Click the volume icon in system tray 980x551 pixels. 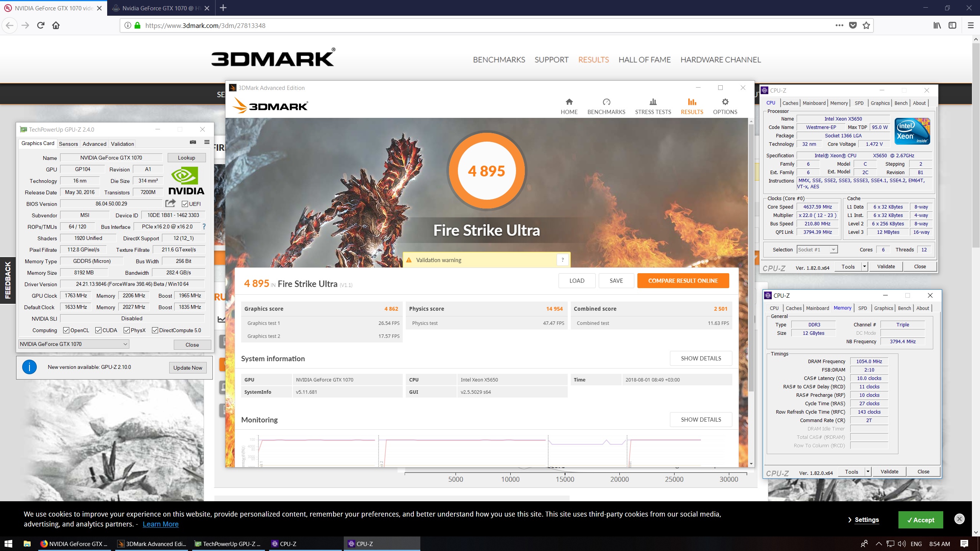pos(902,544)
